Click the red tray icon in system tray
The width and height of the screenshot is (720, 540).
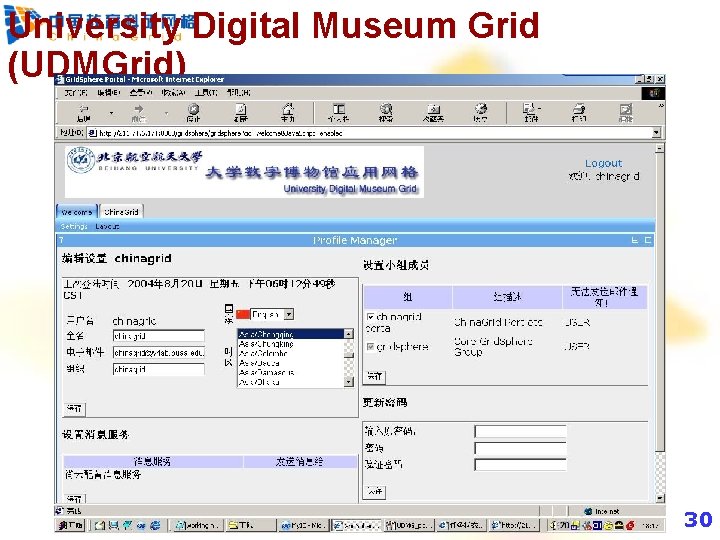coord(630,525)
